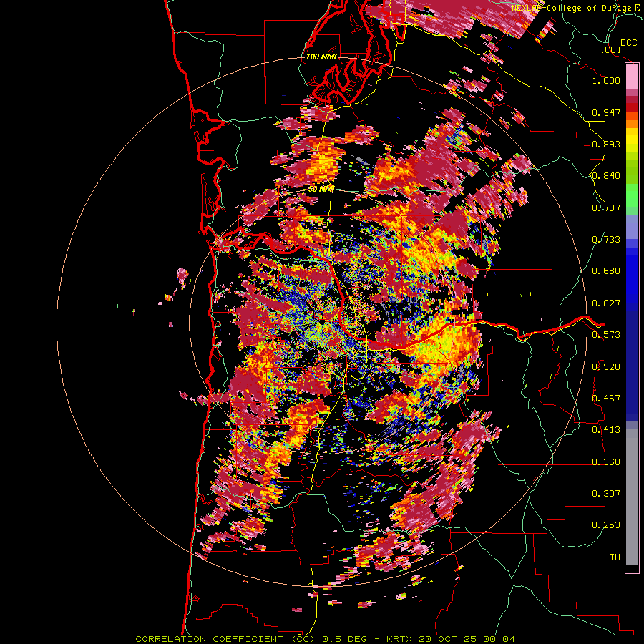
Task: Pick the lavender segment of color bar
Action: (x=632, y=227)
